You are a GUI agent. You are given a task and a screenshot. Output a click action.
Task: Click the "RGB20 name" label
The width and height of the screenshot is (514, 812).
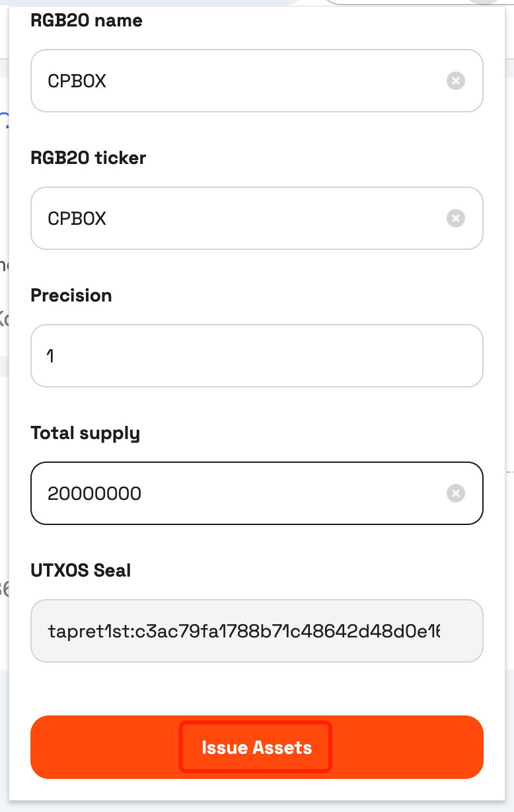(87, 20)
